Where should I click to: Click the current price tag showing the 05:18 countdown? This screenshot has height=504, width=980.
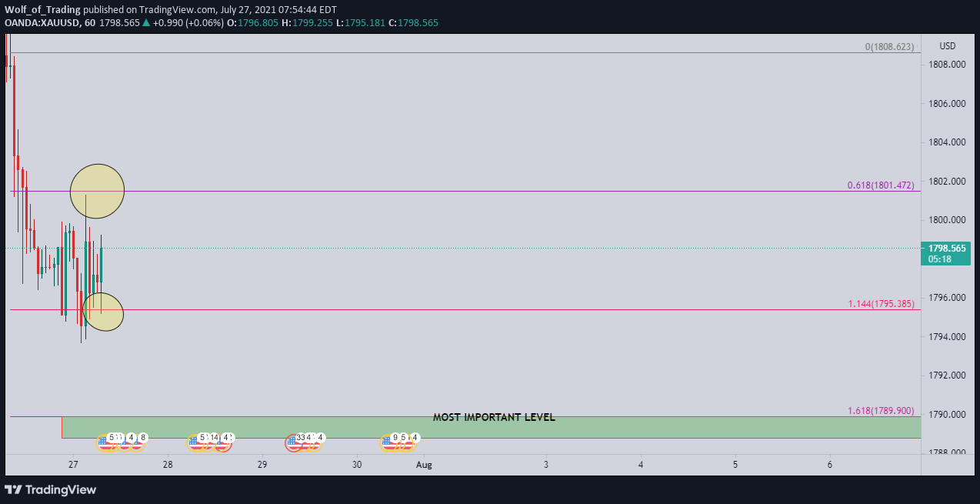(945, 253)
